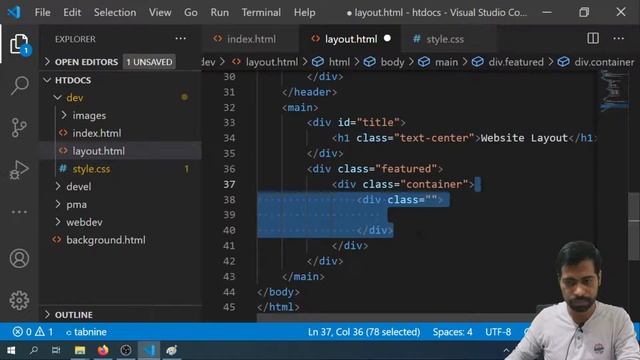Switch to VS Code taskbar icon

click(x=149, y=350)
